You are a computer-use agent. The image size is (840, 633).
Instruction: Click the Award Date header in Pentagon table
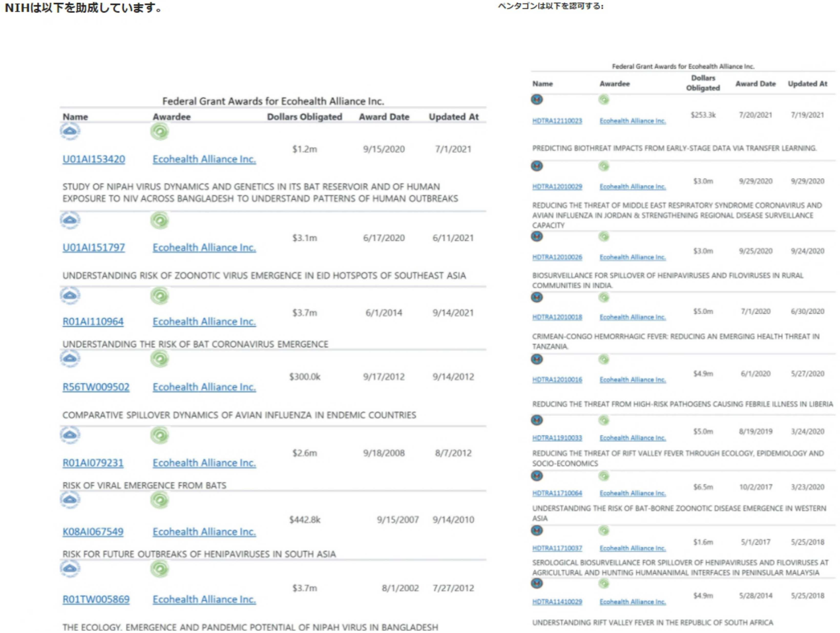point(756,84)
